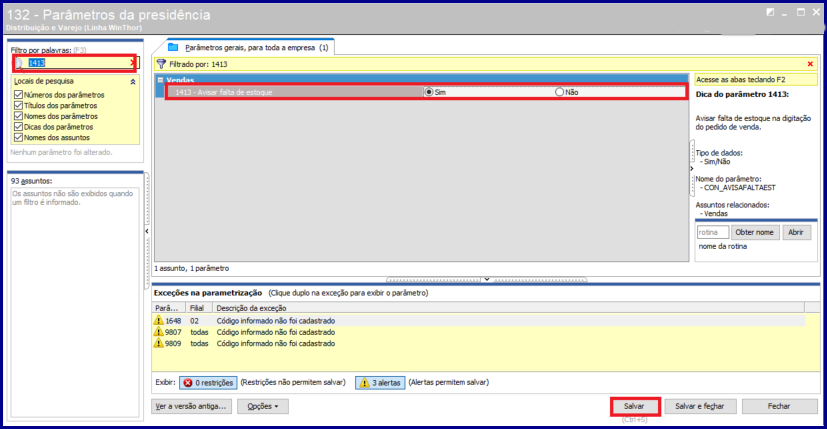Sort by 'Parâ...' column header

click(x=168, y=308)
